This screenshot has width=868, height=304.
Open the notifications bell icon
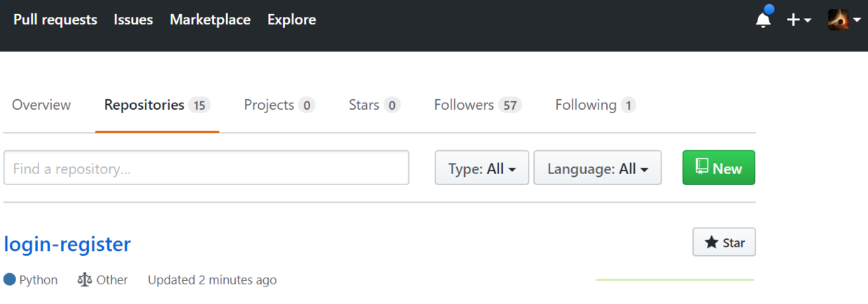click(x=764, y=19)
